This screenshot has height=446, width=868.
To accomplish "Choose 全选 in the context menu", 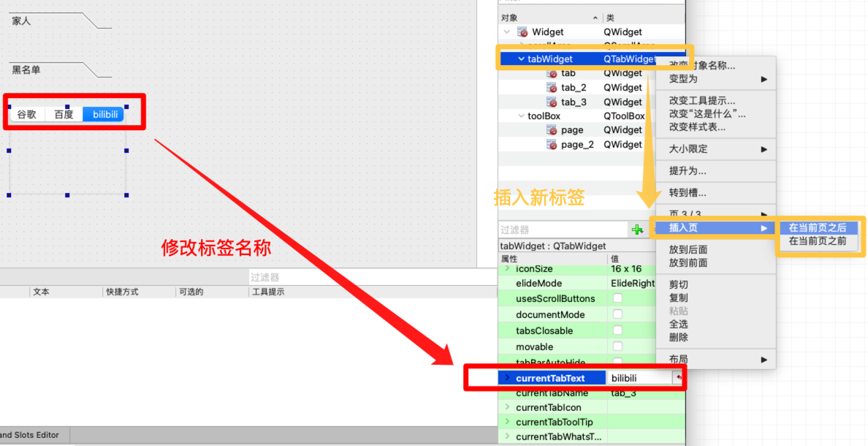I will (x=679, y=324).
